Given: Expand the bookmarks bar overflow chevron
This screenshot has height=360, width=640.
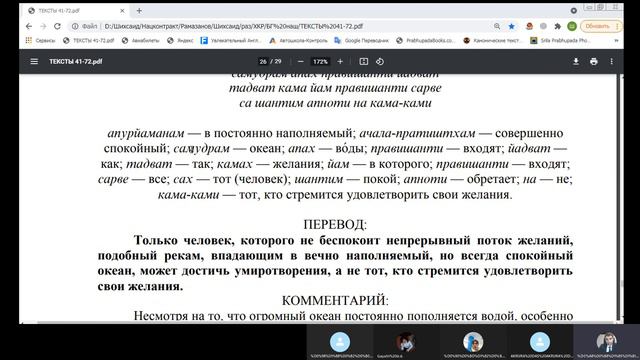Looking at the screenshot, I should (616, 40).
